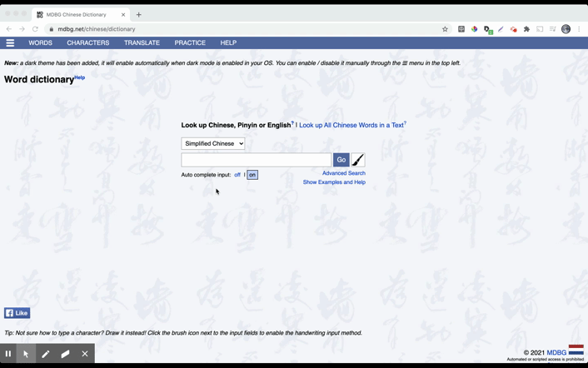Click the colorful circle extension icon
Image resolution: width=588 pixels, height=368 pixels.
point(475,29)
